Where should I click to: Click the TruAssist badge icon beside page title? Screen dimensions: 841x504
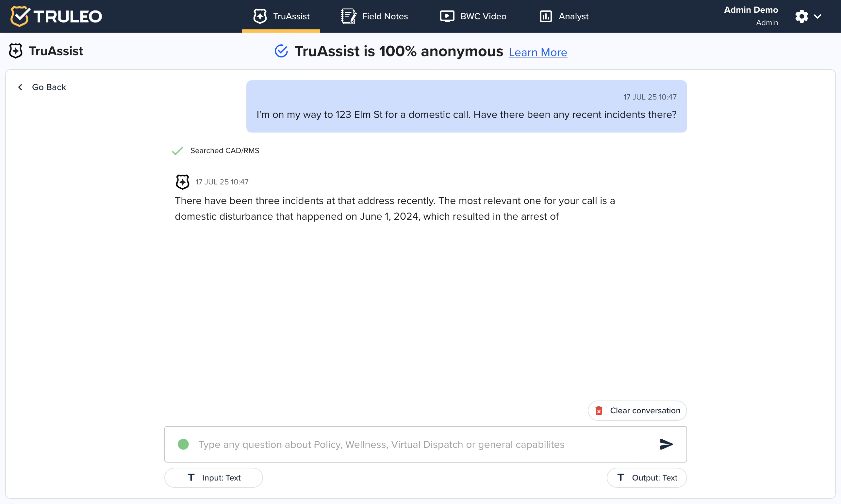pyautogui.click(x=16, y=51)
